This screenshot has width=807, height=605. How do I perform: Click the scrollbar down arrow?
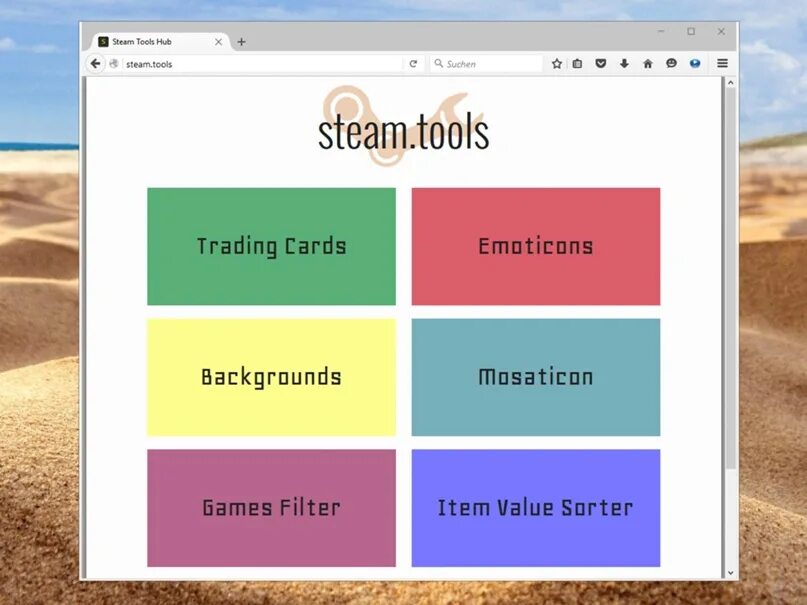tap(730, 573)
